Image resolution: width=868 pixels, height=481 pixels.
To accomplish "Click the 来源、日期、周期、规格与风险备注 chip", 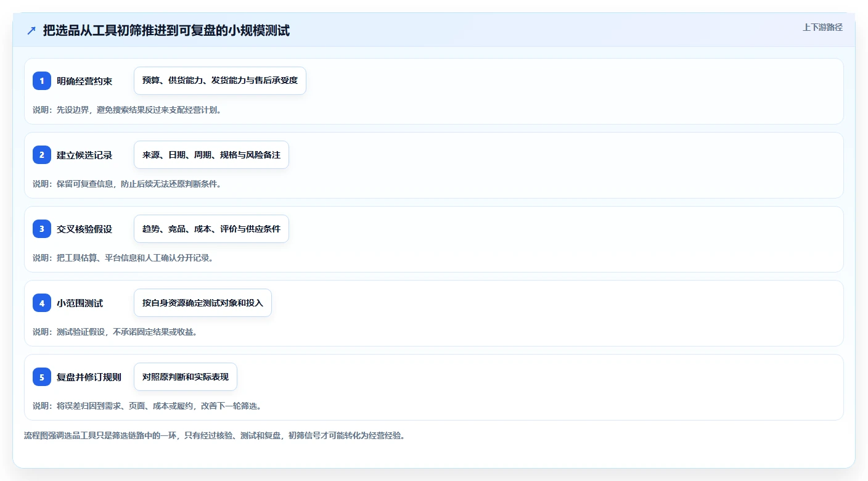I will (x=211, y=155).
